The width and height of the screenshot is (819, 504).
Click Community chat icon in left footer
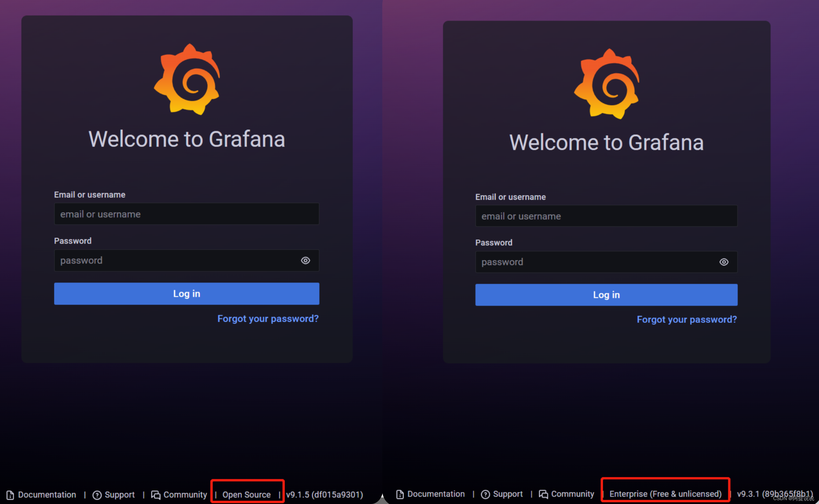[156, 495]
